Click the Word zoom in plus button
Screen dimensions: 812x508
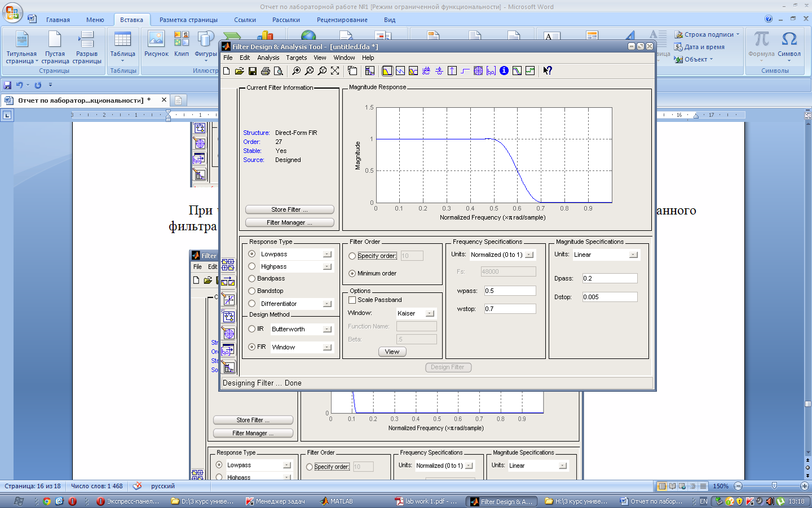pyautogui.click(x=804, y=486)
